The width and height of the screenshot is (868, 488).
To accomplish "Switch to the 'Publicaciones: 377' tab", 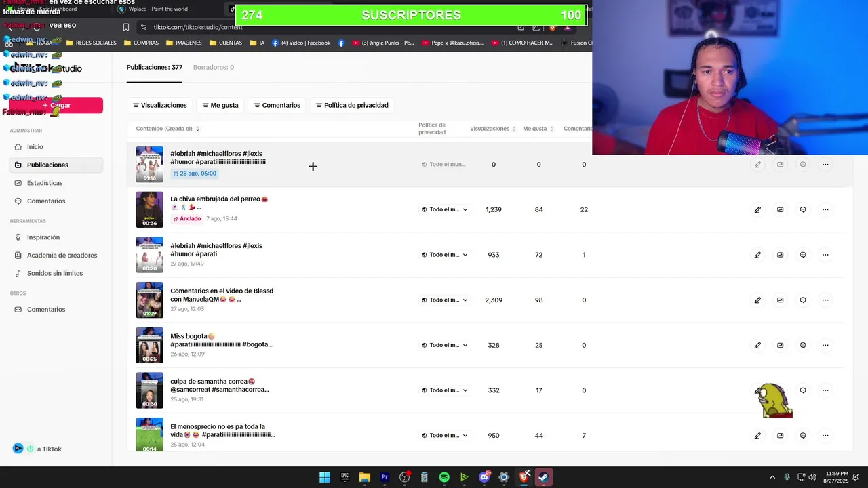I will coord(154,67).
